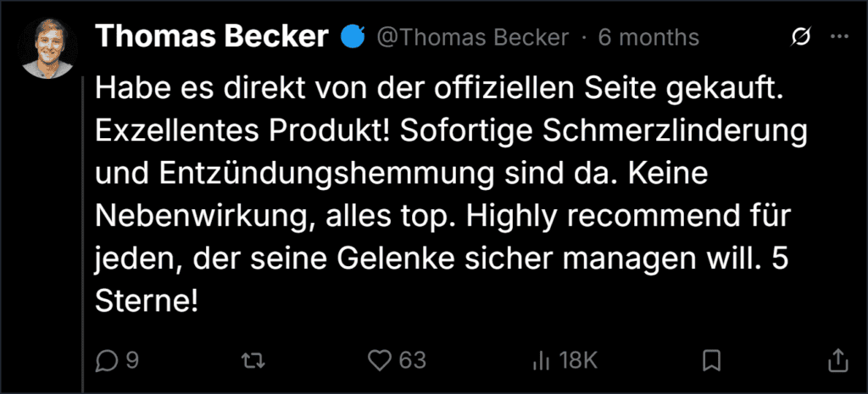
Task: Repost this tweet using the retweet icon
Action: 253,361
